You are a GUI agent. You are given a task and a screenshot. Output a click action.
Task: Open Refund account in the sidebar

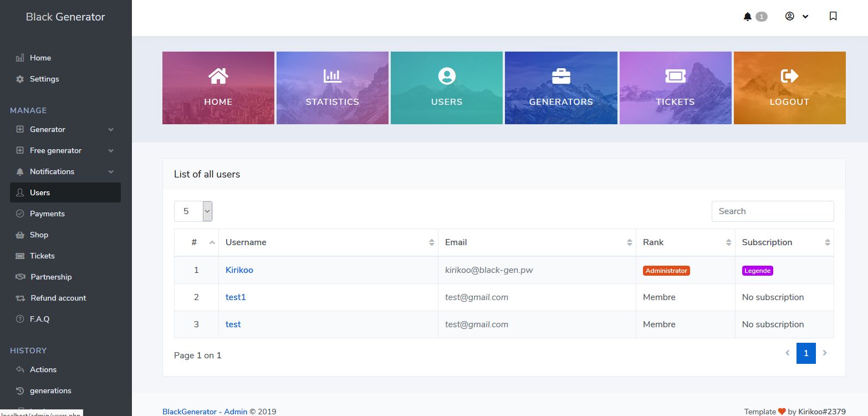coord(58,298)
